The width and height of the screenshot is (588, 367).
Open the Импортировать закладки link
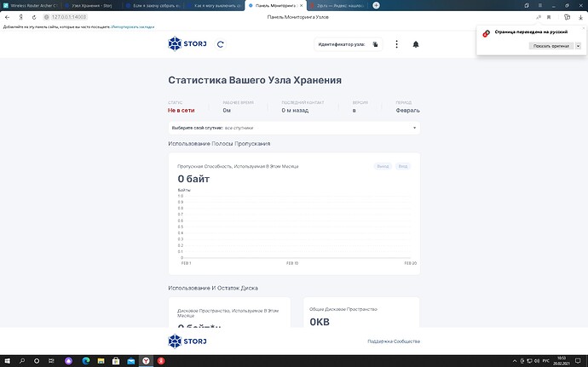[x=133, y=26]
